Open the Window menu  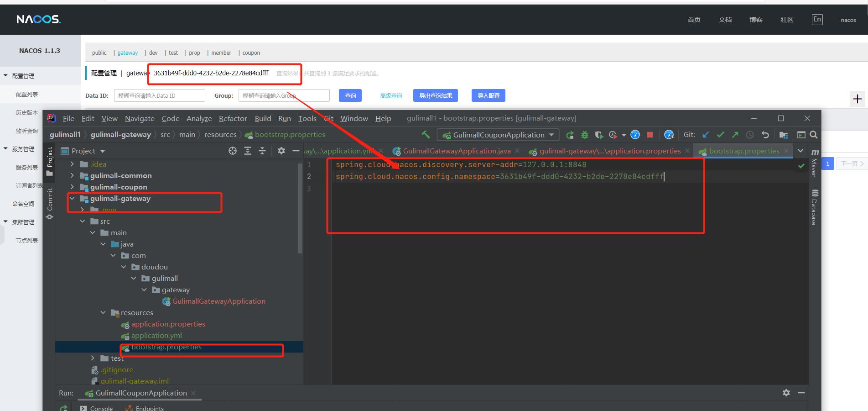pyautogui.click(x=354, y=118)
